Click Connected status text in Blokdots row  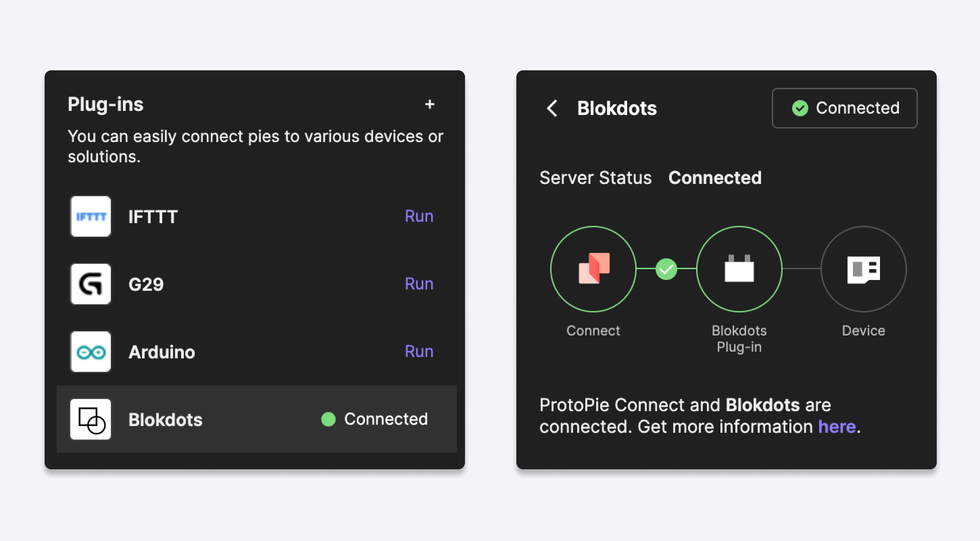[386, 419]
